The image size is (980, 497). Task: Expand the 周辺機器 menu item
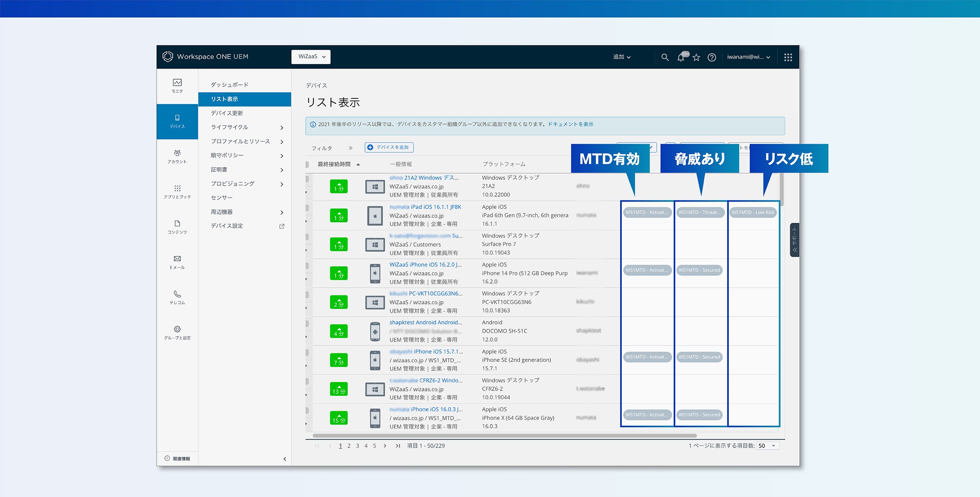(282, 212)
